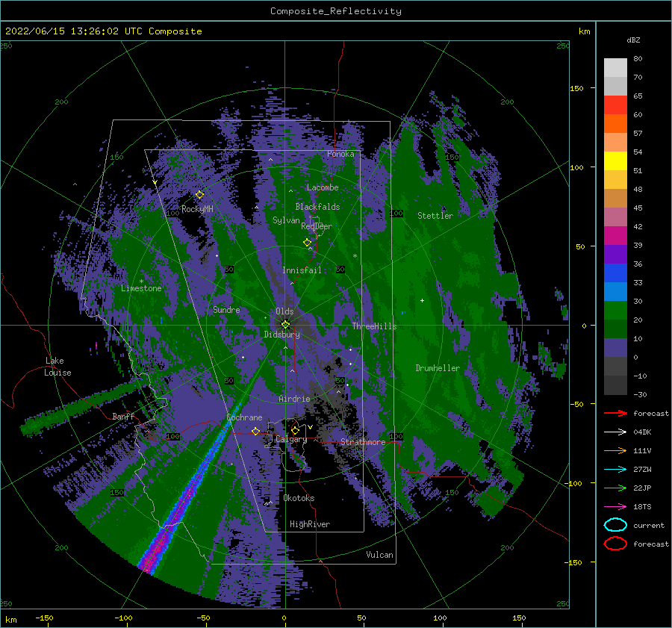The width and height of the screenshot is (672, 628).
Task: Click the Drumheller label on the map
Action: [438, 368]
